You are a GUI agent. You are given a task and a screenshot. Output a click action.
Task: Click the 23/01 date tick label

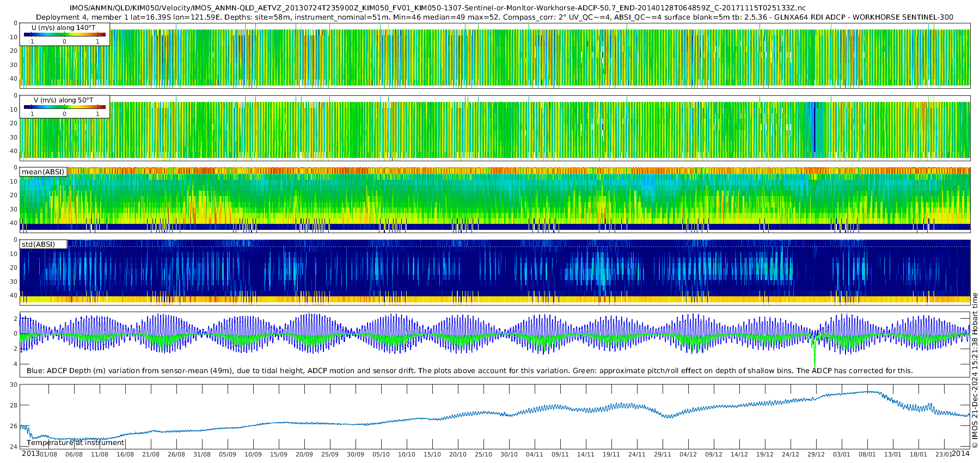944,454
